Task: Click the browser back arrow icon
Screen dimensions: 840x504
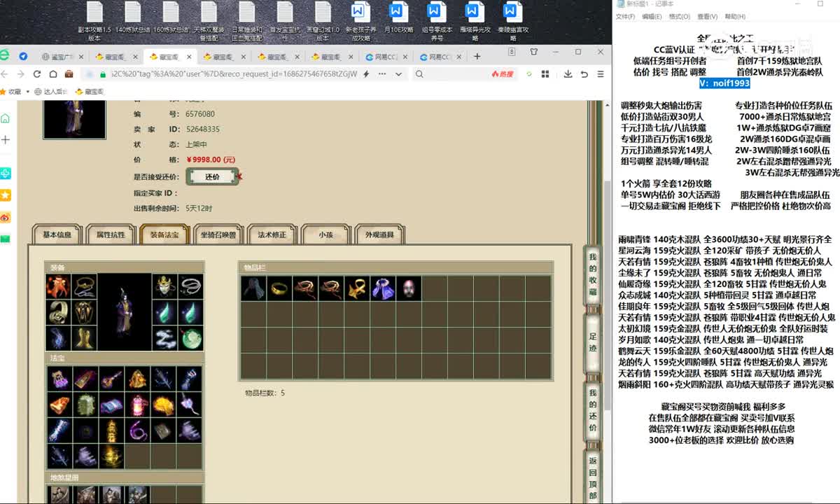Action: pos(4,73)
